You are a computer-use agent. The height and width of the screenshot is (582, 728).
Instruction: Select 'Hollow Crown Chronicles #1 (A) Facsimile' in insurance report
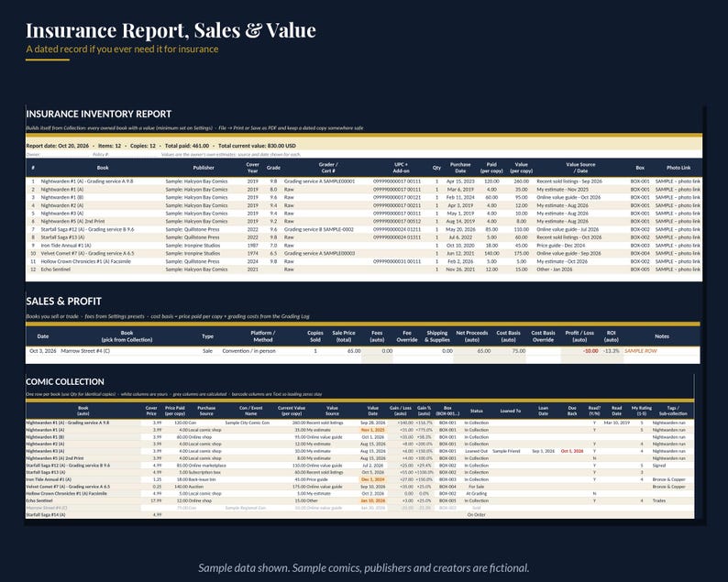(86, 261)
